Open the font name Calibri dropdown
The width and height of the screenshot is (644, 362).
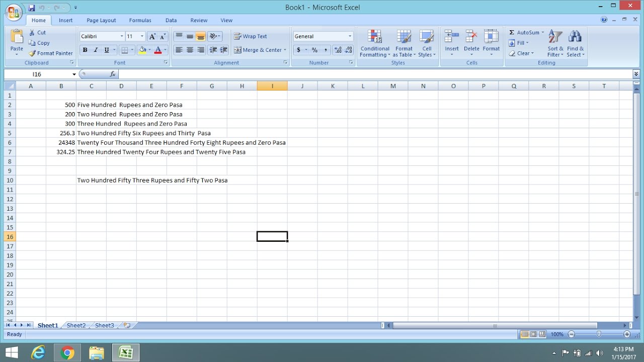[x=122, y=36]
